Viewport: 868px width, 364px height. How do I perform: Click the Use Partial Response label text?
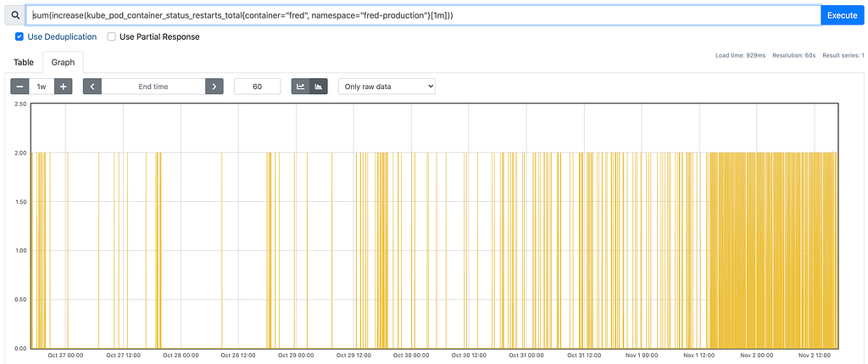pos(159,37)
